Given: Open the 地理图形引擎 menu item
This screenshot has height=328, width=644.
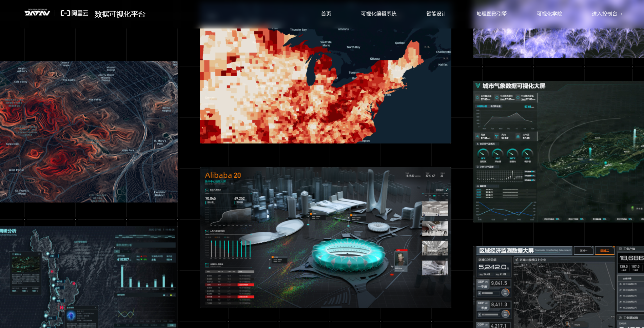Looking at the screenshot, I should 492,14.
